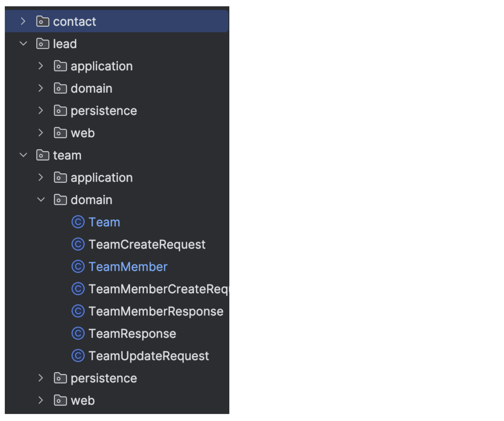This screenshot has width=504, height=421.
Task: Select the web folder under lead
Action: 83,133
